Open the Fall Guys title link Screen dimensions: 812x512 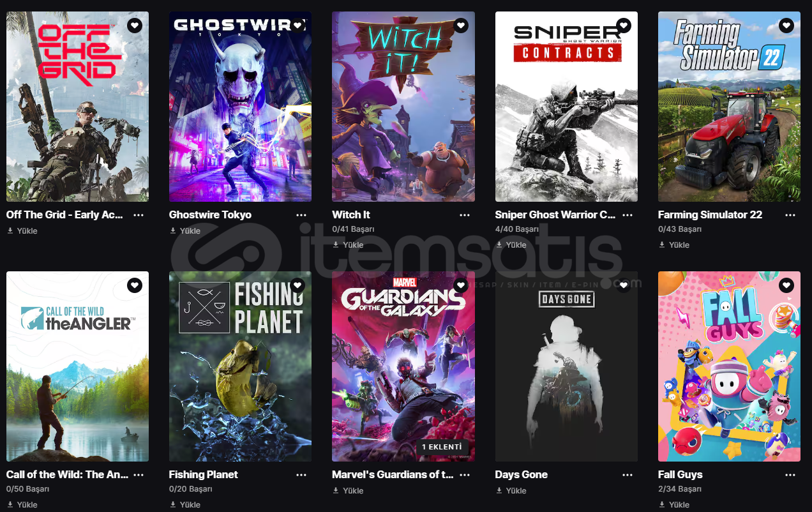tap(680, 474)
